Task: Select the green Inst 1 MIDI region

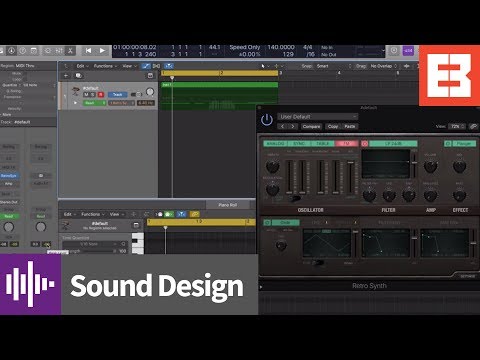Action: pos(220,97)
